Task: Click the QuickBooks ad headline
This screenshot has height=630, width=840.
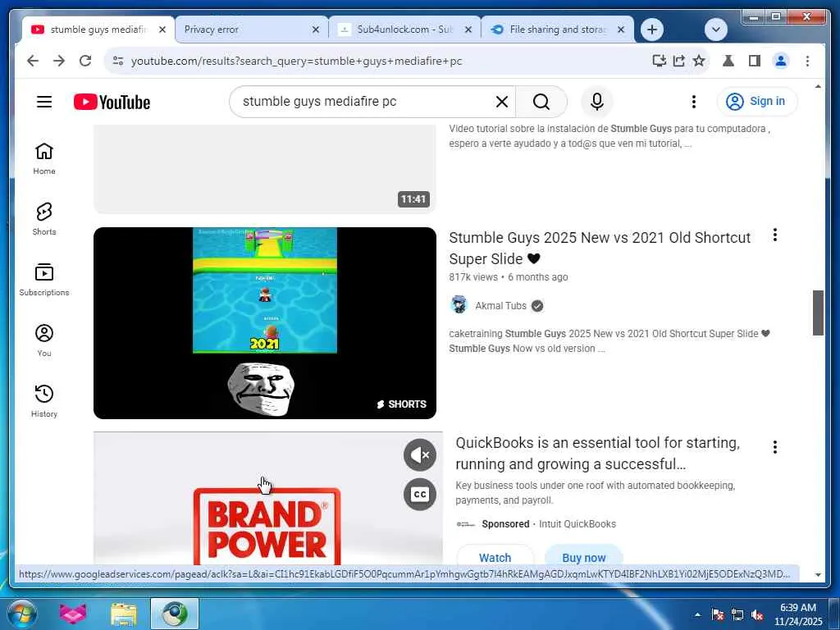Action: tap(597, 453)
